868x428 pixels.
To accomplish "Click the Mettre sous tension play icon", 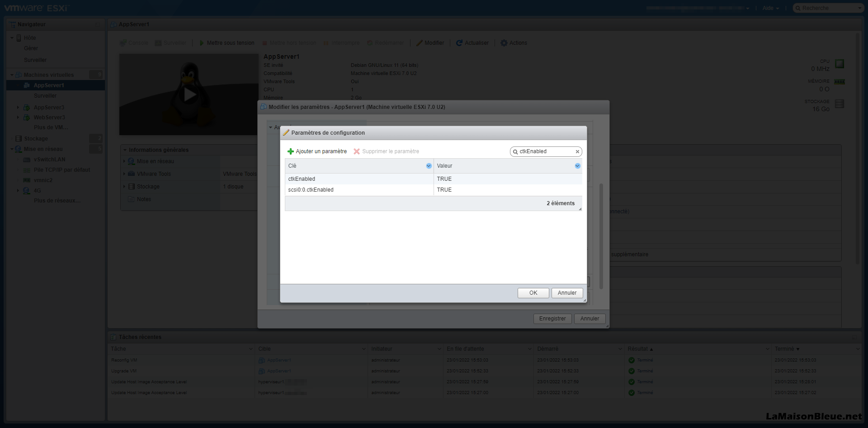I will [202, 43].
